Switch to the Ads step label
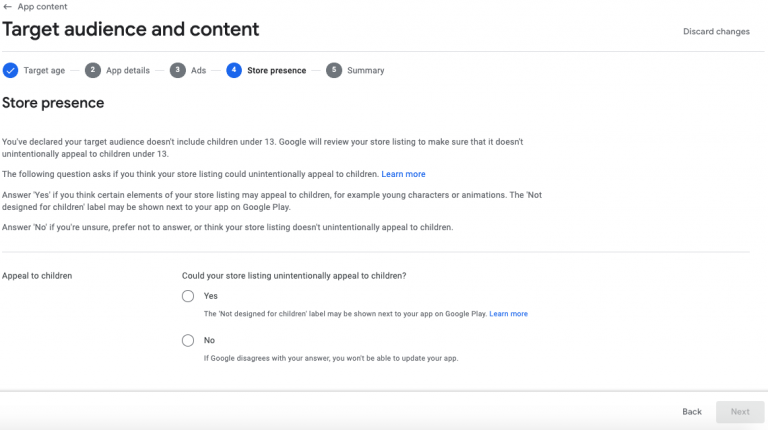The height and width of the screenshot is (430, 768). pyautogui.click(x=198, y=71)
